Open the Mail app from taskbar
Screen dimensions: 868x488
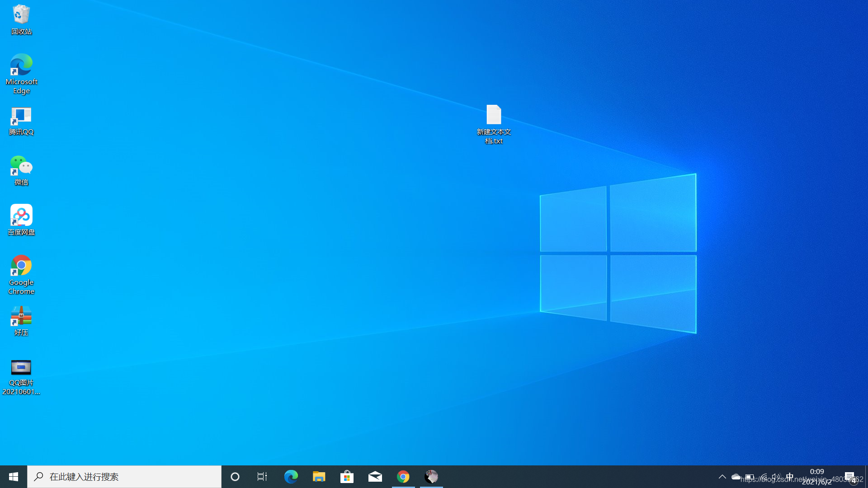[x=375, y=477]
